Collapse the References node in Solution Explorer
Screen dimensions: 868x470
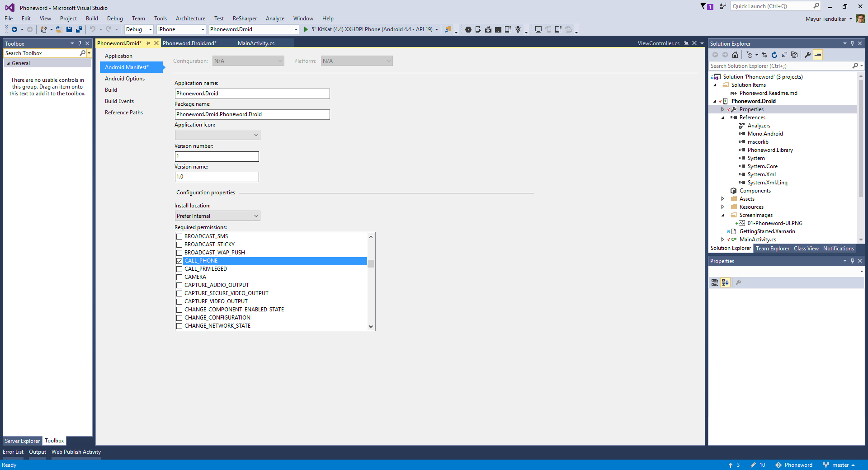coord(722,117)
